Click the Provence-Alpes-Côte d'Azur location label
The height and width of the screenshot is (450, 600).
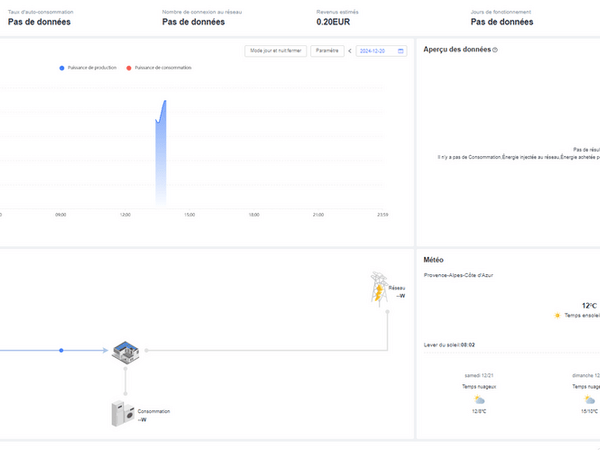[x=458, y=275]
